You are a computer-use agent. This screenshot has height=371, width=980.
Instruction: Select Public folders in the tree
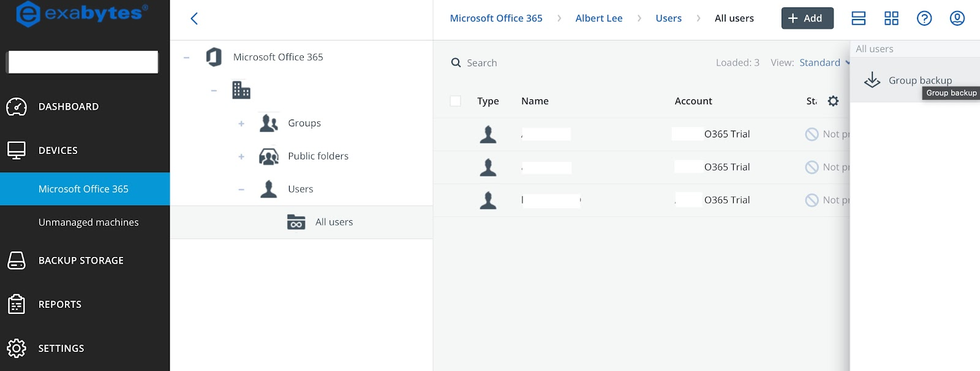coord(318,156)
